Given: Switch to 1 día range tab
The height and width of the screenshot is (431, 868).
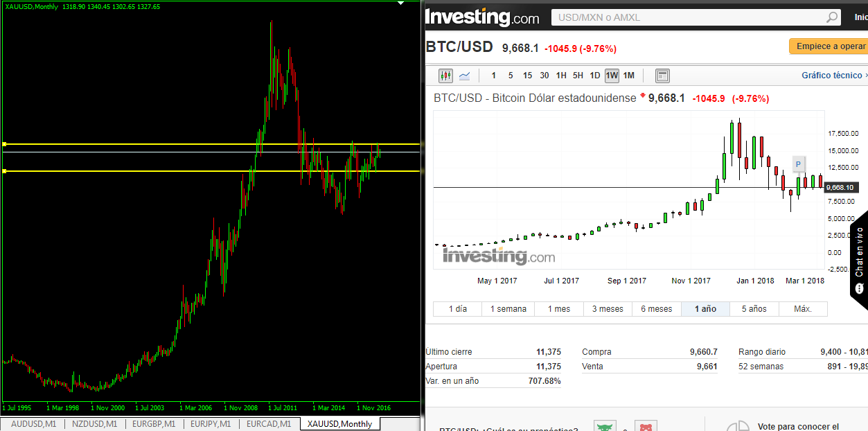Looking at the screenshot, I should click(x=457, y=309).
